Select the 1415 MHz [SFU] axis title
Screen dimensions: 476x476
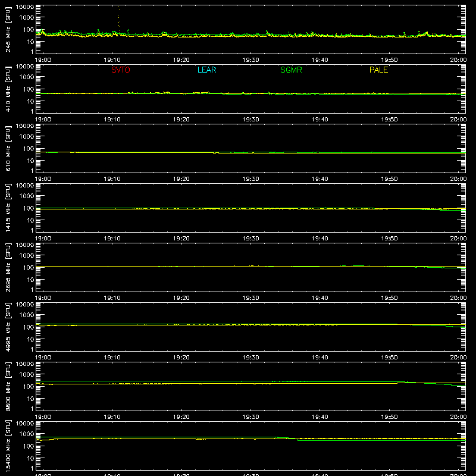(8, 208)
